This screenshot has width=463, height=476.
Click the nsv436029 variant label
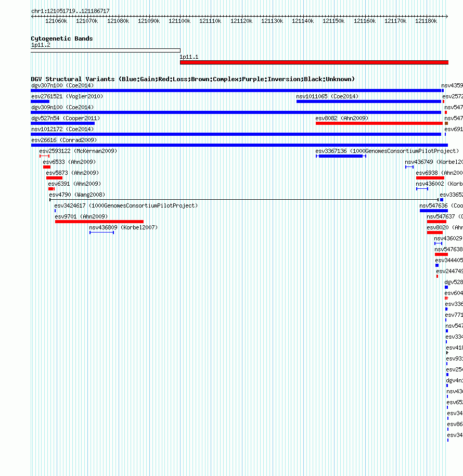(x=448, y=239)
